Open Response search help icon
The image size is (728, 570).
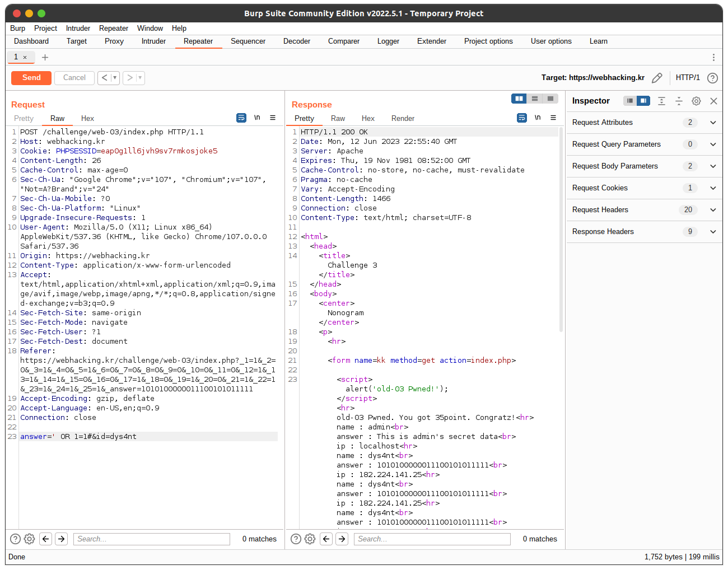[x=296, y=539]
